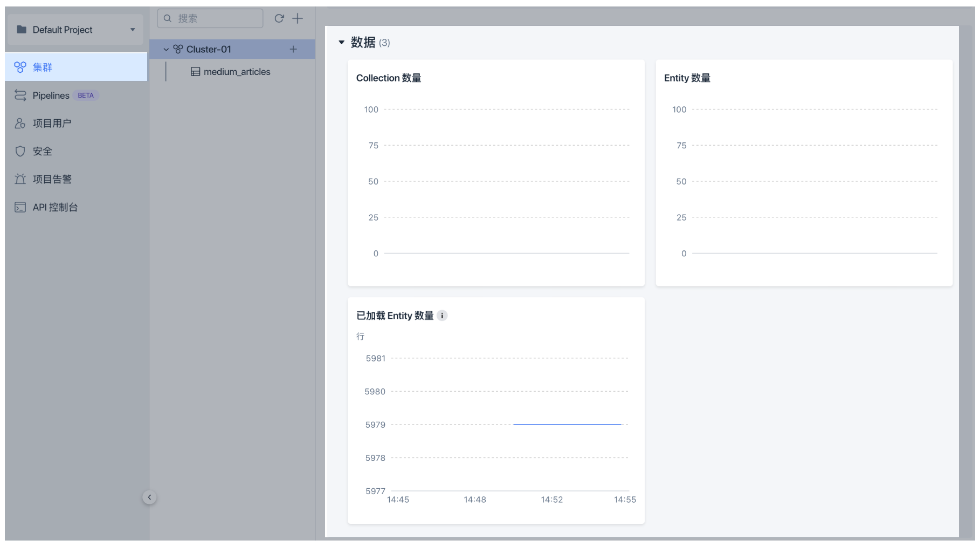Image resolution: width=980 pixels, height=547 pixels.
Task: Click the 已加载 Entity 数量 chart title
Action: pos(395,316)
